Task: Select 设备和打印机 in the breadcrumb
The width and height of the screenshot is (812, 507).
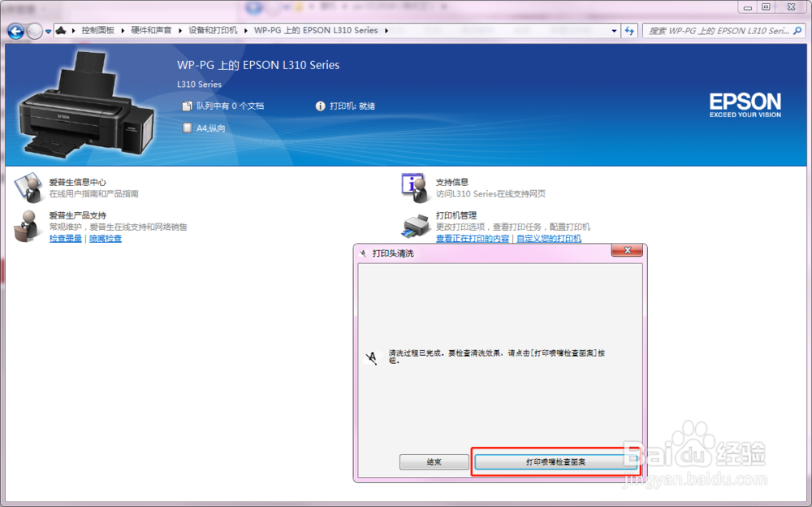Action: click(x=213, y=31)
